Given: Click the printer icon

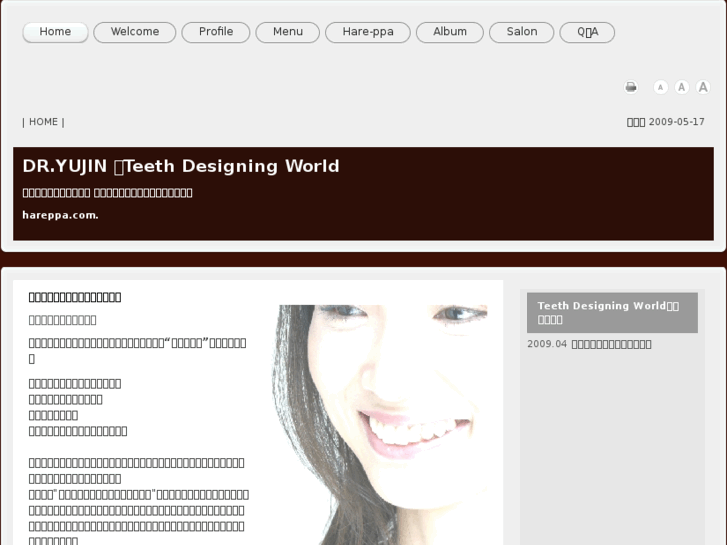Looking at the screenshot, I should click(x=631, y=87).
